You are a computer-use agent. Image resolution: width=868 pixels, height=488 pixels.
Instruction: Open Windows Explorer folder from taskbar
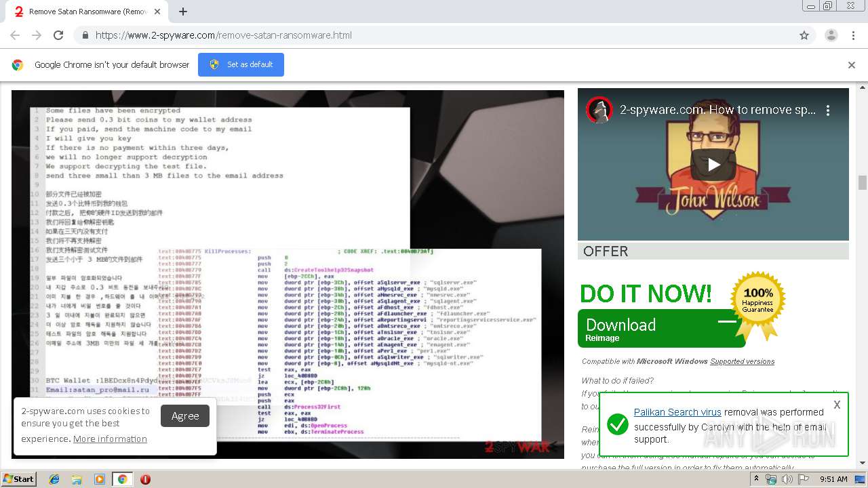[77, 479]
